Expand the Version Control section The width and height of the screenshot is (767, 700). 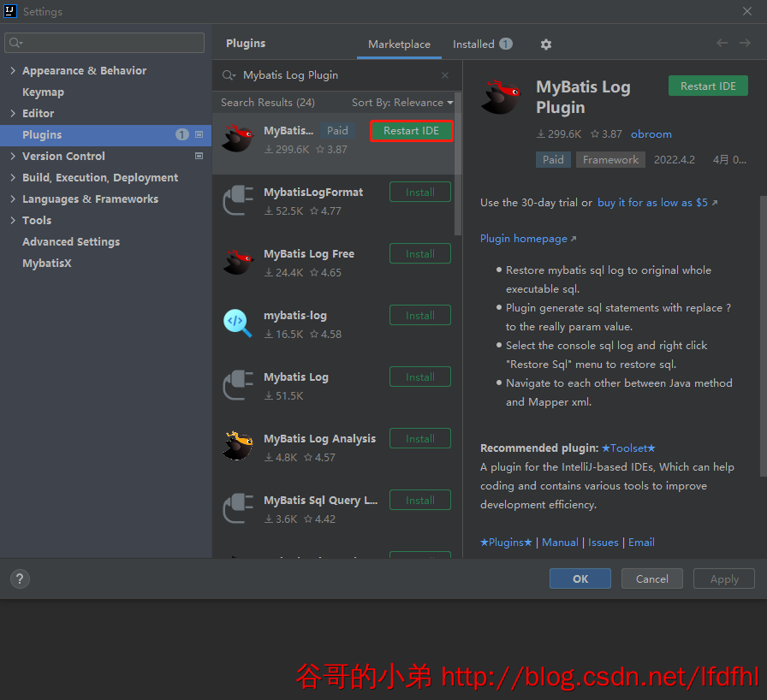(13, 156)
